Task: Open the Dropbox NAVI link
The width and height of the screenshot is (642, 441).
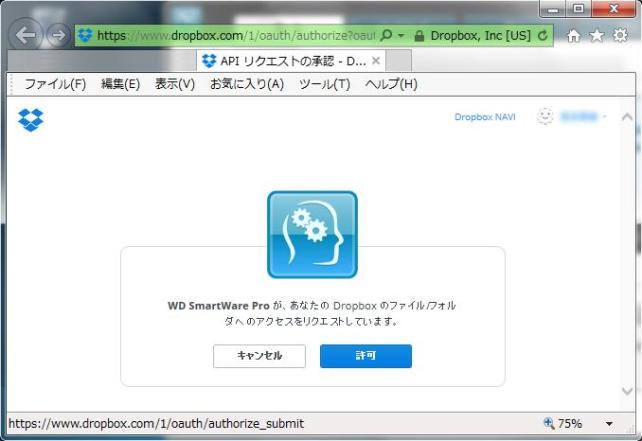Action: (485, 117)
